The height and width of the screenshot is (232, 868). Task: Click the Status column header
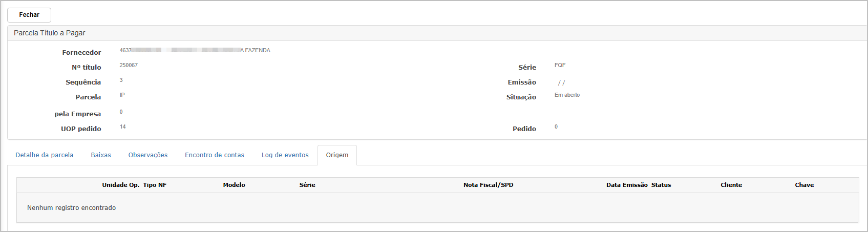pos(661,185)
